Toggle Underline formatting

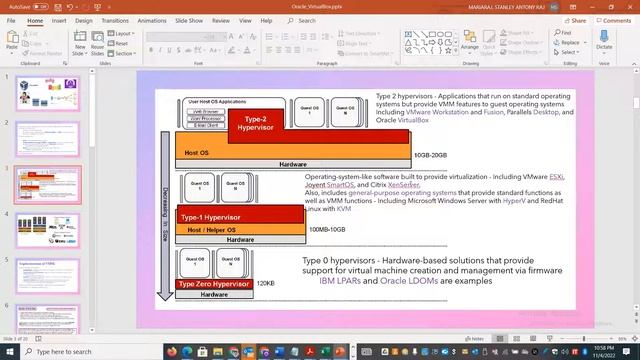pos(169,50)
